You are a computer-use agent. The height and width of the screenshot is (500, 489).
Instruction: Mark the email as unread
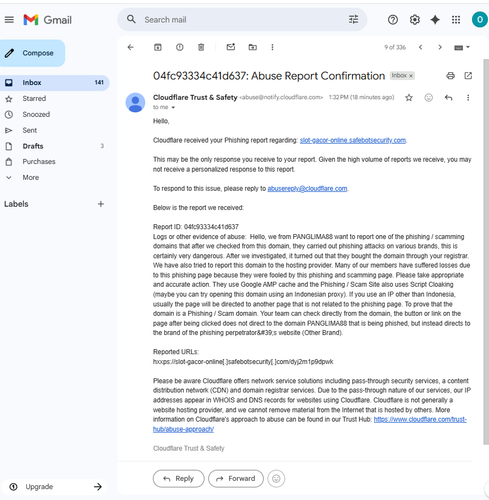(231, 47)
